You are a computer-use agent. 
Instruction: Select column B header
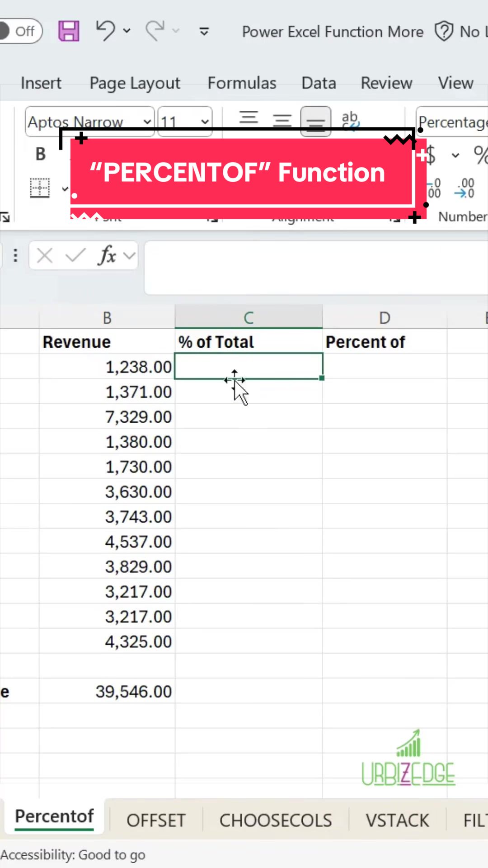tap(107, 318)
